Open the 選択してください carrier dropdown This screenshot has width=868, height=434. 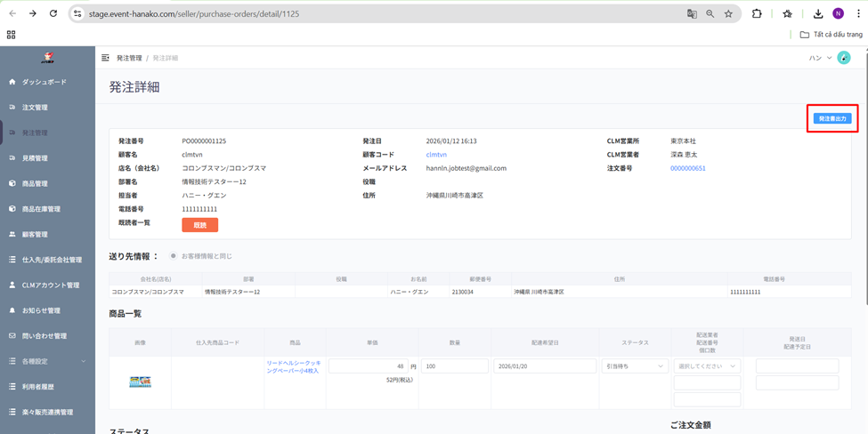pos(707,366)
